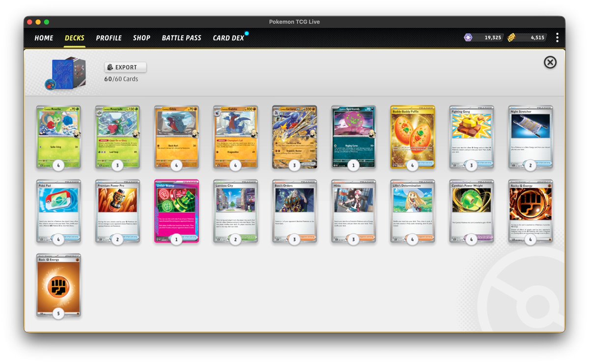
Task: Click the Pokemon TCG Live window title
Action: [x=295, y=22]
